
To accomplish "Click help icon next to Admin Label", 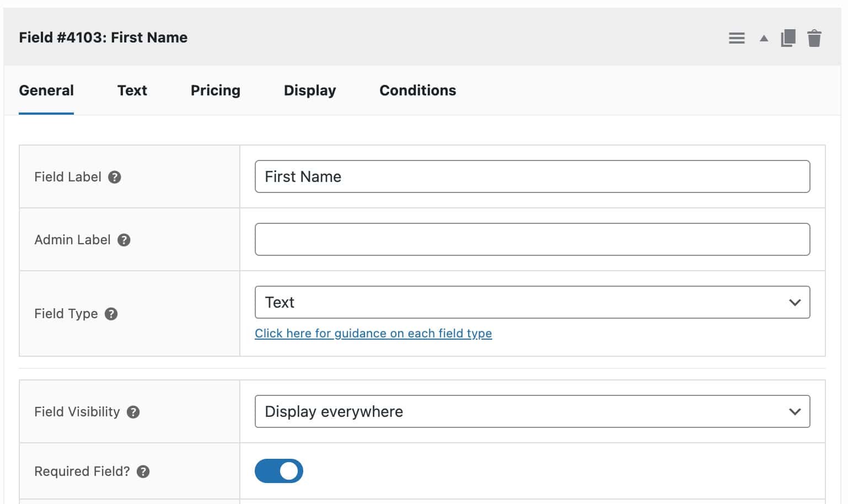I will coord(124,240).
